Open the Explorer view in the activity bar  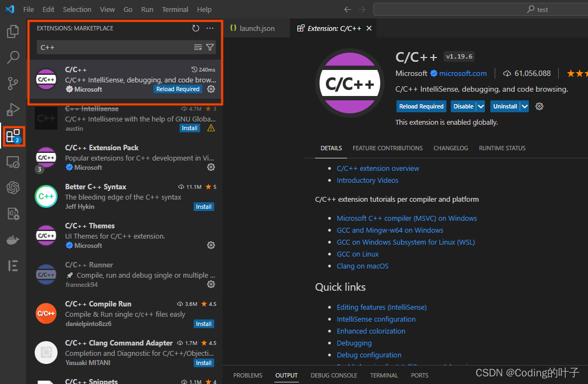click(13, 32)
